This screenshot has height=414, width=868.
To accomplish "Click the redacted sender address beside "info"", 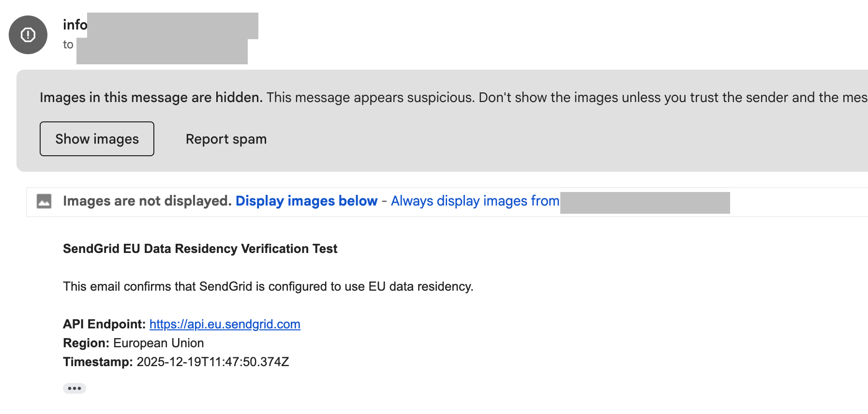I will click(173, 26).
